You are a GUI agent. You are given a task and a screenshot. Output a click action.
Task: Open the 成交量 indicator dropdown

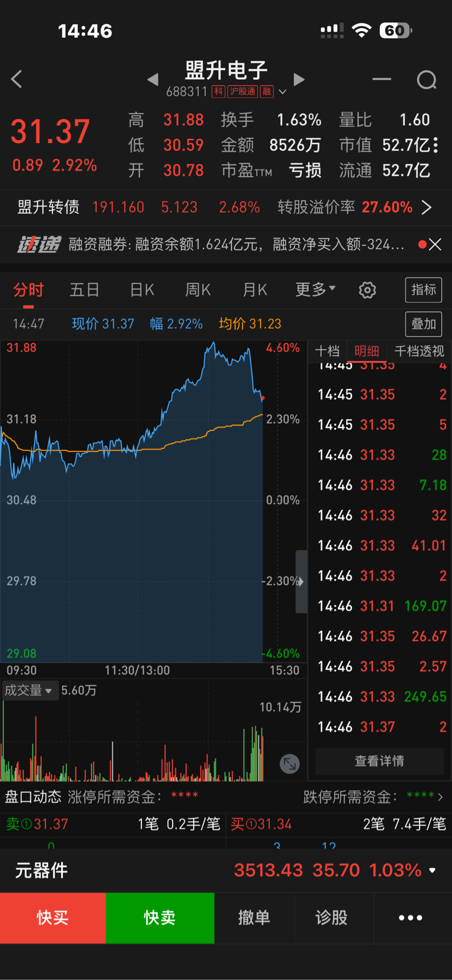click(x=29, y=690)
